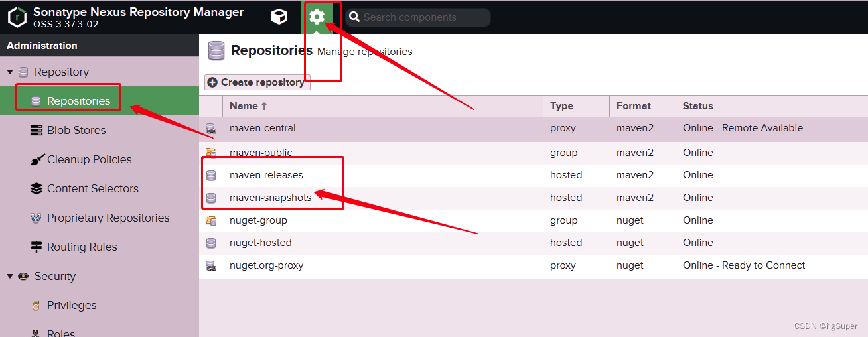The image size is (868, 337).
Task: Click the magnifier icon in search box
Action: 354,17
